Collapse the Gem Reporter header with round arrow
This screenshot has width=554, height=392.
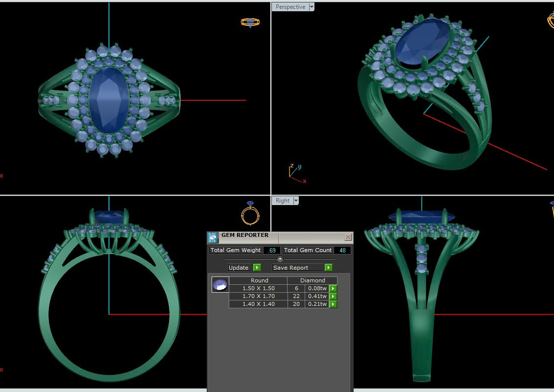[280, 259]
